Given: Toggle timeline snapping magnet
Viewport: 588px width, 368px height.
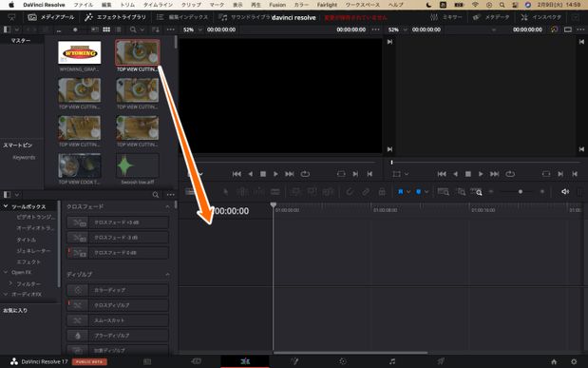Looking at the screenshot, I should pos(350,192).
